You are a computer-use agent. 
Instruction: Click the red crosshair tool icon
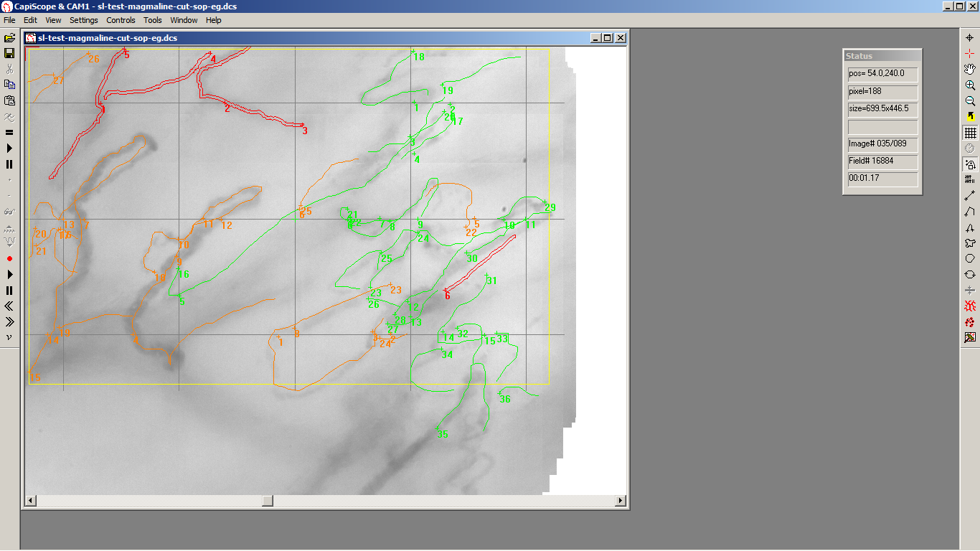[x=970, y=53]
